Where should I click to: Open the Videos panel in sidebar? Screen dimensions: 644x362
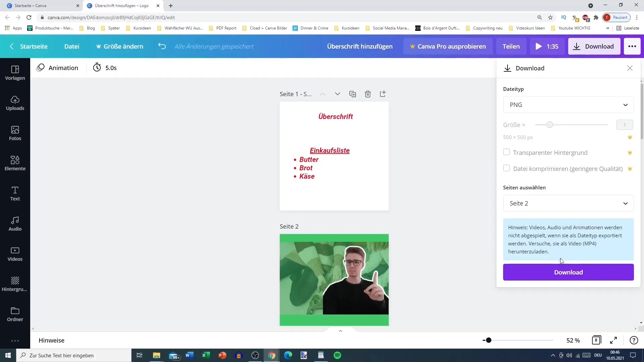pyautogui.click(x=15, y=254)
